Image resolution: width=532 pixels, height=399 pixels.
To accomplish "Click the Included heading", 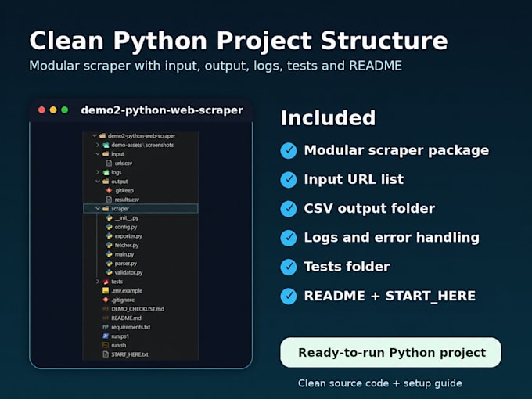I will [x=328, y=118].
